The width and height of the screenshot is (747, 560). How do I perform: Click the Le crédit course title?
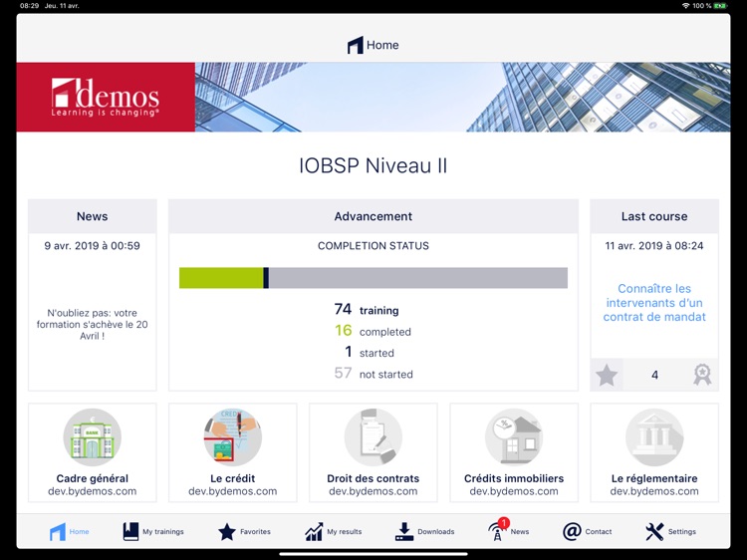232,478
